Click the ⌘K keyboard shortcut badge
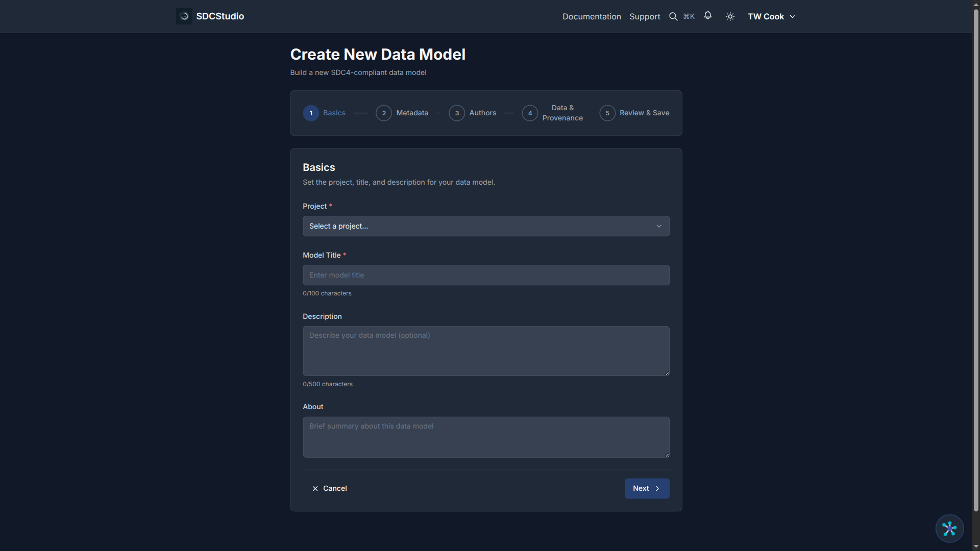Viewport: 980px width, 551px height. point(689,16)
